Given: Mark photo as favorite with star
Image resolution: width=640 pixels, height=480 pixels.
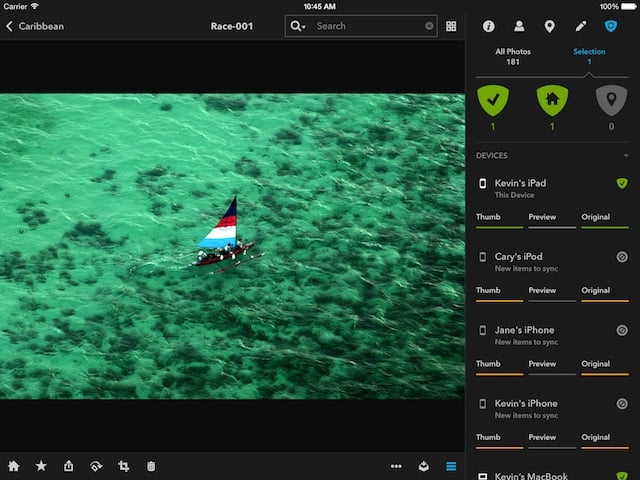Looking at the screenshot, I should click(x=41, y=466).
